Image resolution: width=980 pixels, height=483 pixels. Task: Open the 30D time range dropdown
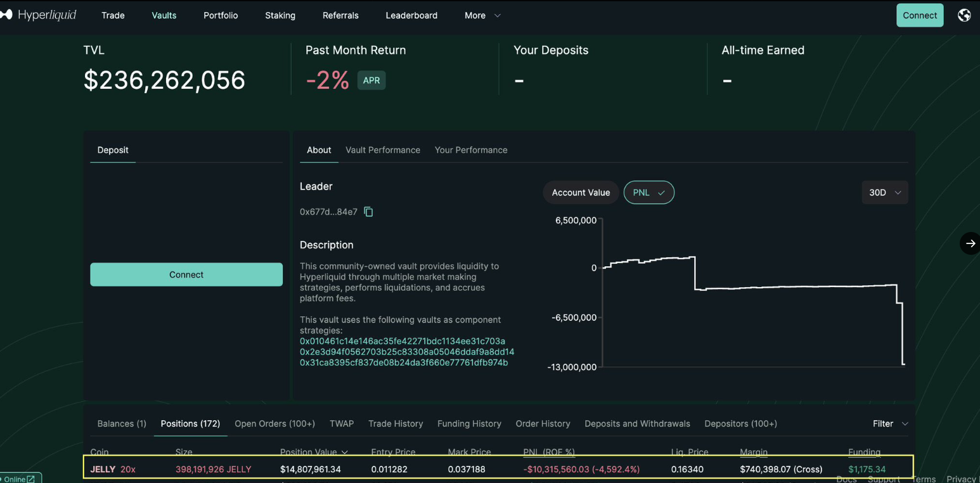[x=884, y=193]
